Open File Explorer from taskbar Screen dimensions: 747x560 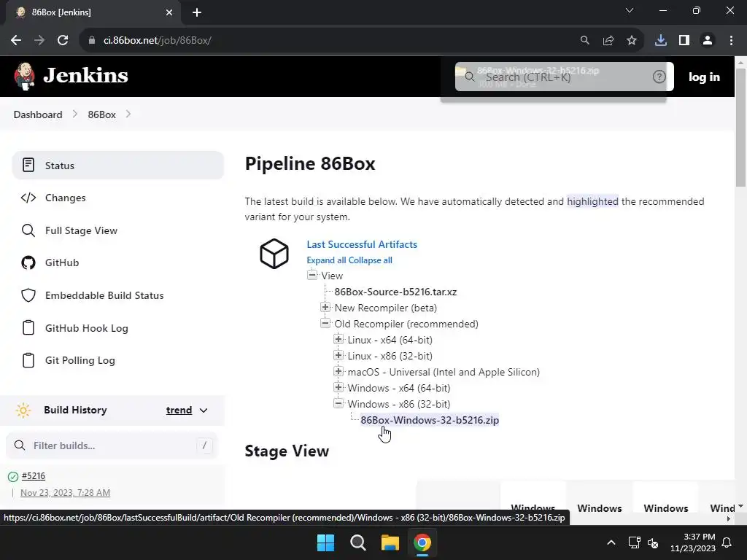pos(390,542)
